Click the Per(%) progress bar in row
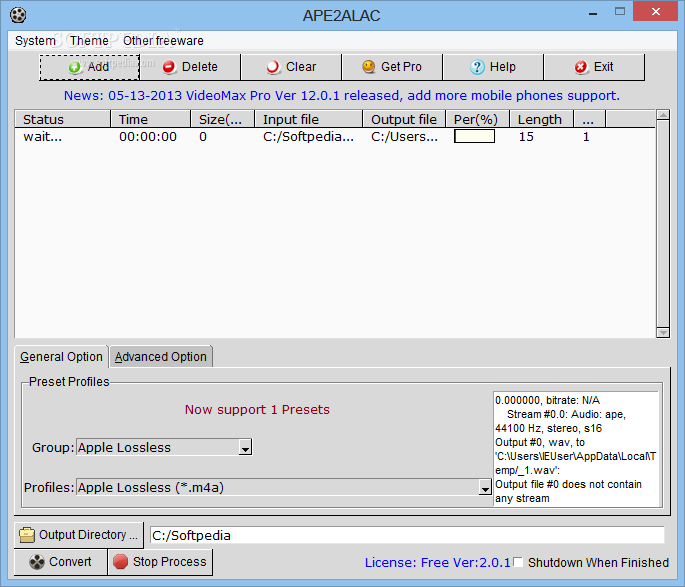Image resolution: width=685 pixels, height=587 pixels. tap(474, 136)
